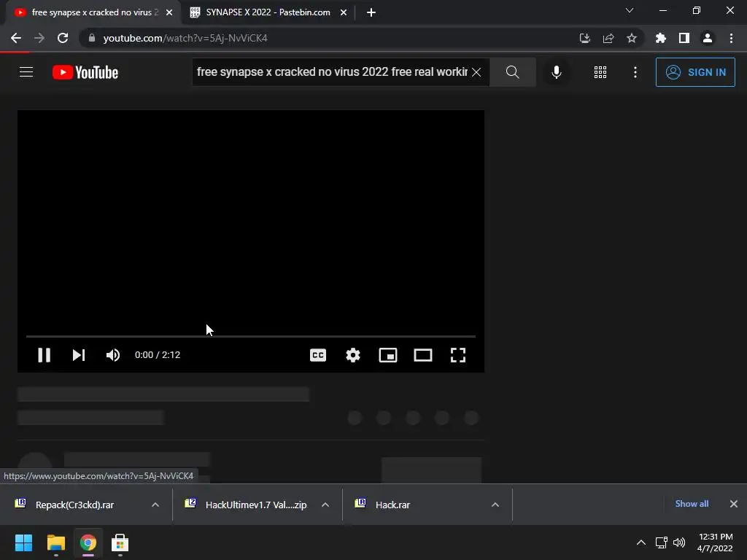Click SIGN IN button
Screen dimensions: 747x560
click(695, 72)
